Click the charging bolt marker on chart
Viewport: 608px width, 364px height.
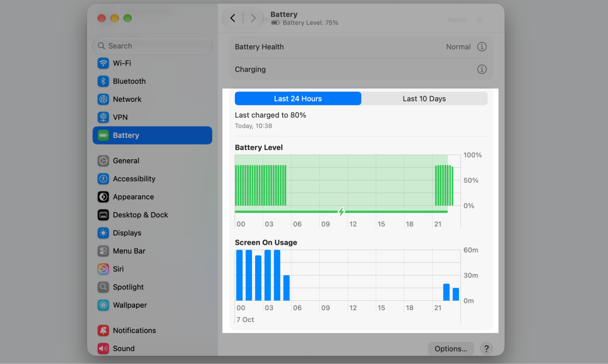click(x=341, y=211)
